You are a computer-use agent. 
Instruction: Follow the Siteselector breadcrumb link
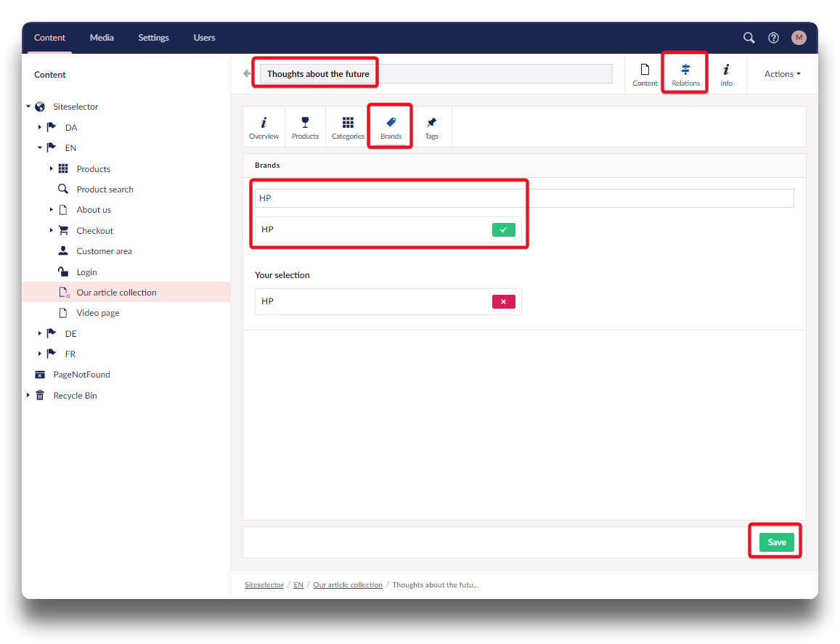(x=264, y=585)
